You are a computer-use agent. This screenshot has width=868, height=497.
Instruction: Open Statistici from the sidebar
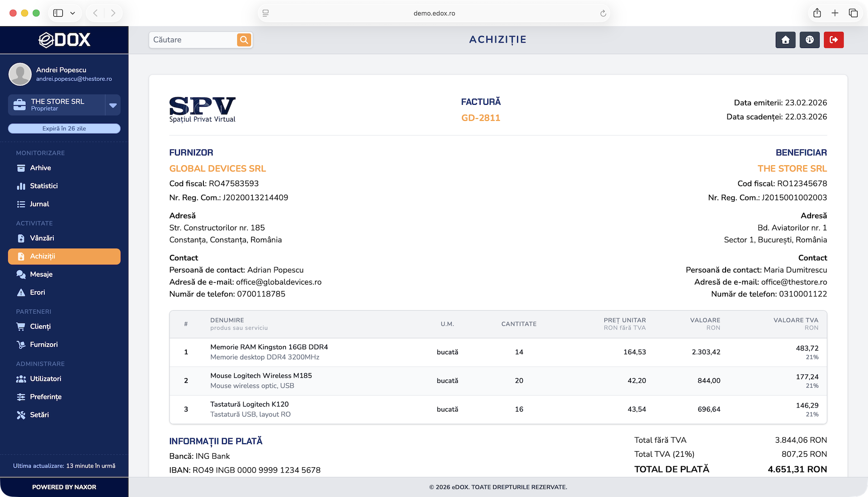(x=43, y=186)
